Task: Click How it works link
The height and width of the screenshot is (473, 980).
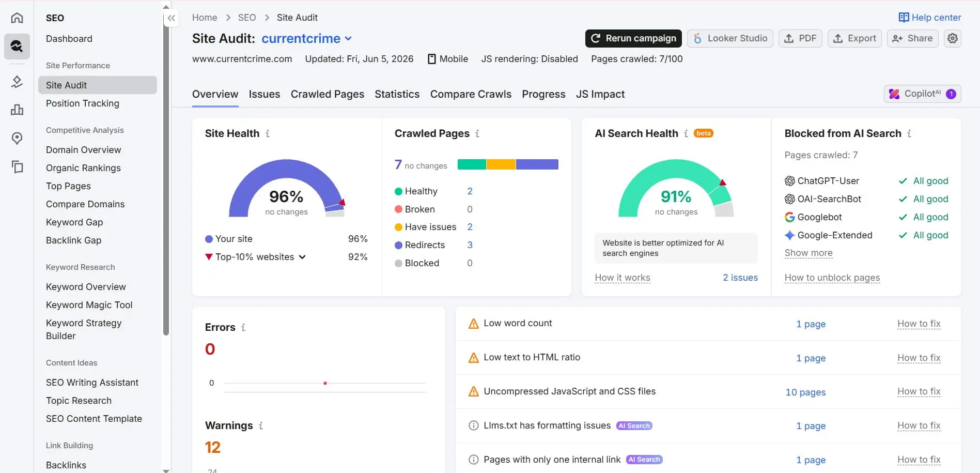Action: pyautogui.click(x=623, y=278)
